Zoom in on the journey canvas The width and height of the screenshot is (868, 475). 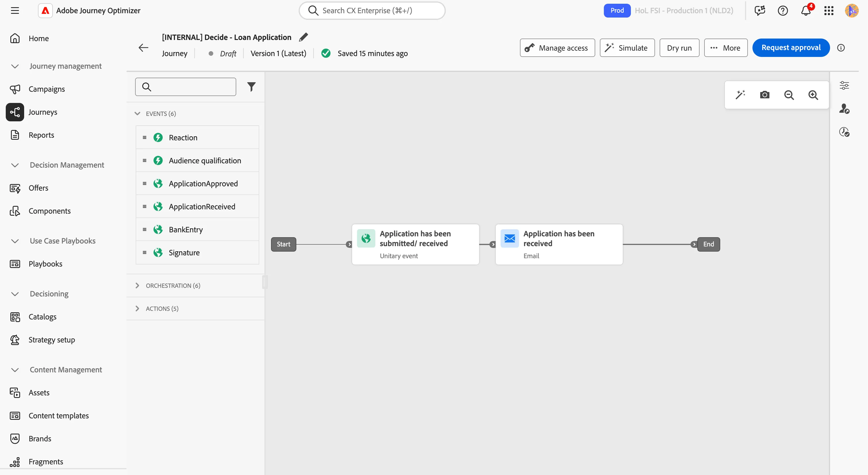[813, 95]
